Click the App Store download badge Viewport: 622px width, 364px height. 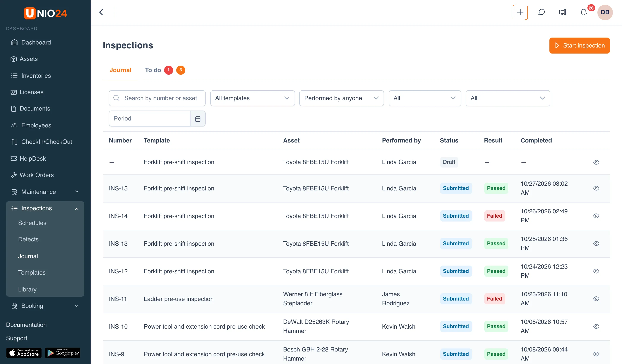(24, 353)
